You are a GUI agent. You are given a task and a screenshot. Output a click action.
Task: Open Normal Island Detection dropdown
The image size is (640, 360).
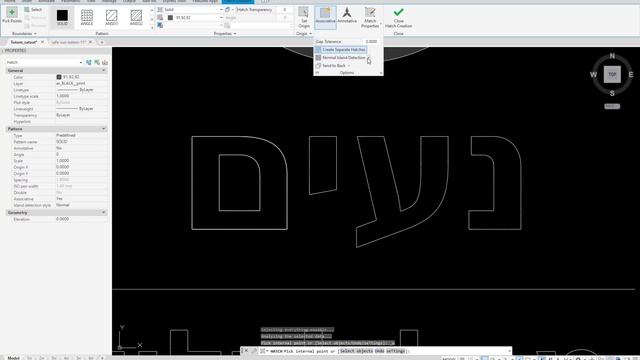pyautogui.click(x=343, y=58)
